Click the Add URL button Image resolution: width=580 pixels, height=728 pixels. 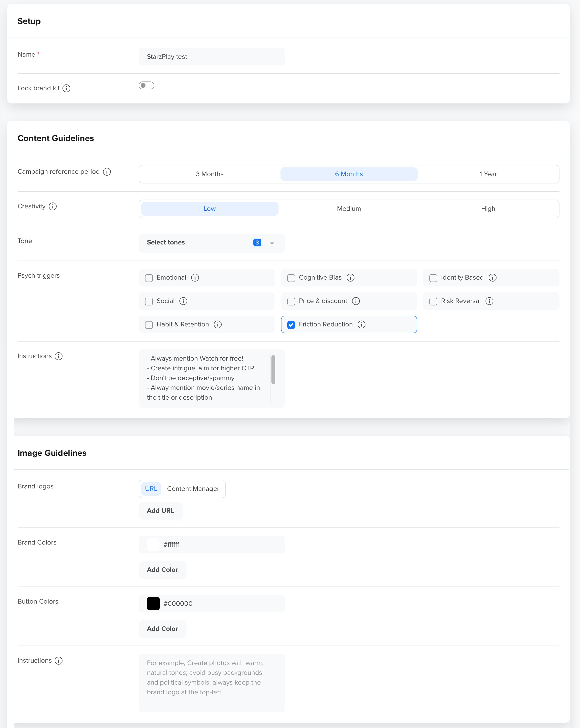160,511
